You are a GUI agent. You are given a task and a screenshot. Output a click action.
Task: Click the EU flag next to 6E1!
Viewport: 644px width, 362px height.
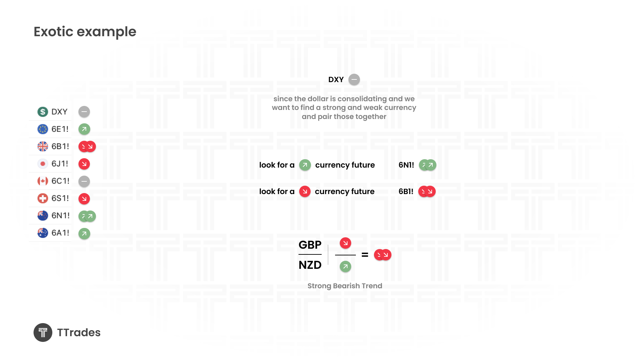43,129
